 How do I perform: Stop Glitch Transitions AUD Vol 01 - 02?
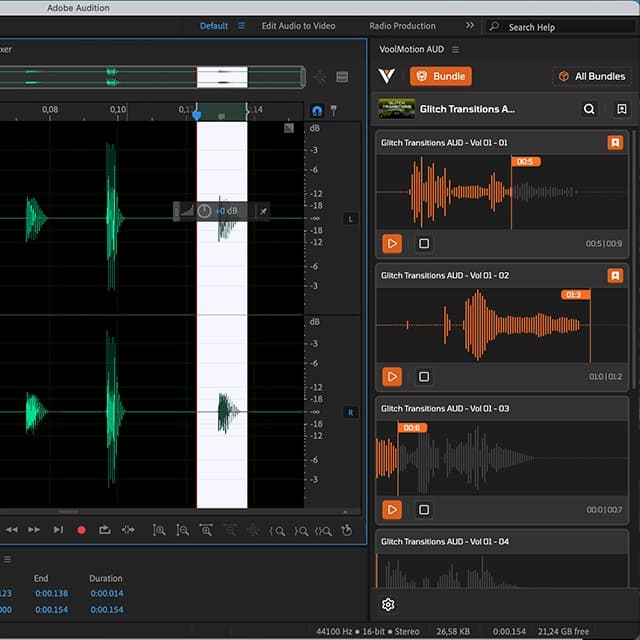pos(424,376)
